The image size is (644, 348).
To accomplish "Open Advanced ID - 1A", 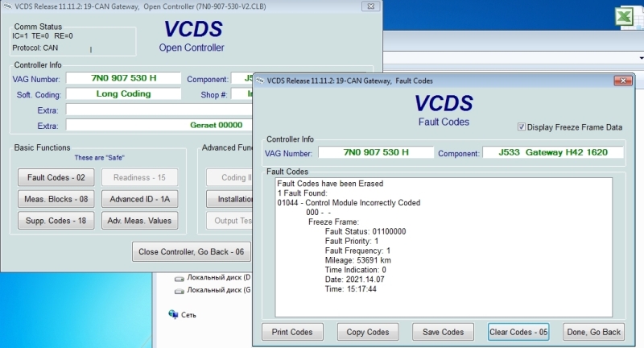I will pyautogui.click(x=139, y=199).
